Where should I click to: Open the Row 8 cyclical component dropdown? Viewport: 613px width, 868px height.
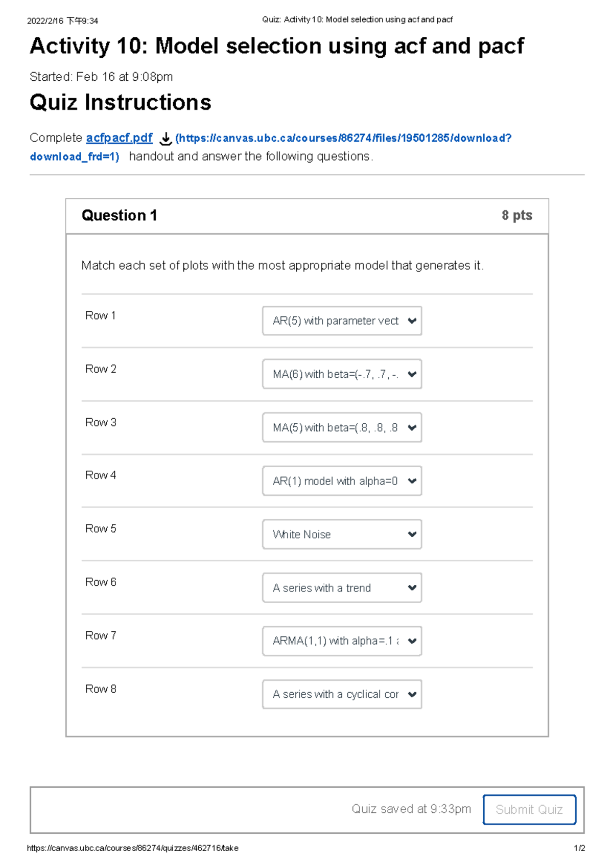point(341,694)
